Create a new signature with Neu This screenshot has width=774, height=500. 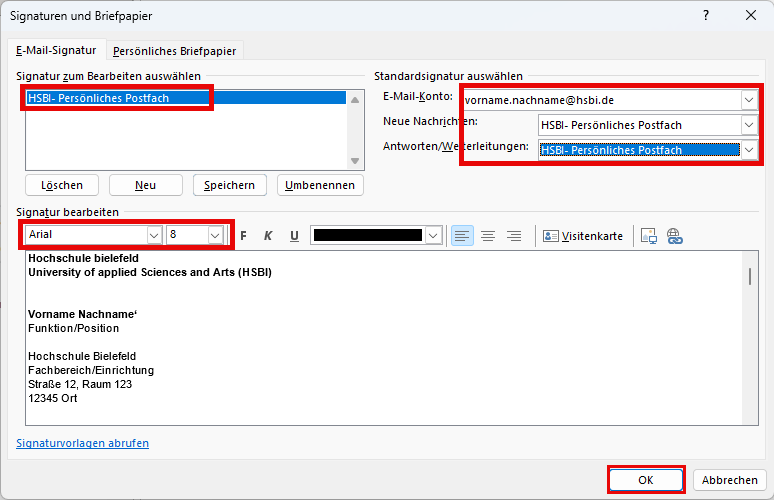pos(146,185)
